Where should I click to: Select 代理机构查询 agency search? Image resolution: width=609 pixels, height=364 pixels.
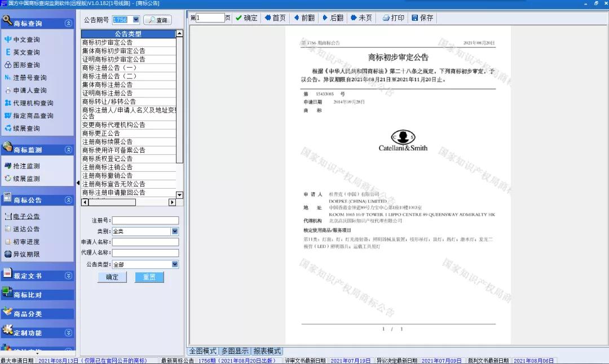(33, 103)
